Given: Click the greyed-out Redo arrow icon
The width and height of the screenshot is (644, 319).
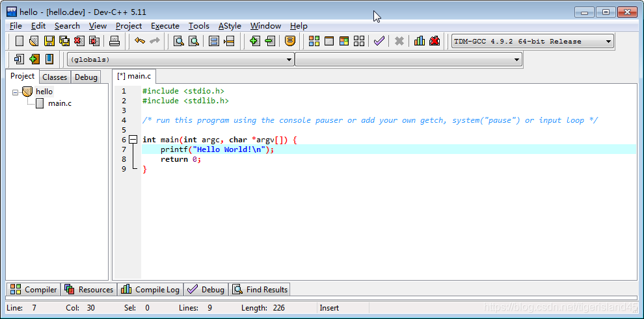Looking at the screenshot, I should click(154, 41).
